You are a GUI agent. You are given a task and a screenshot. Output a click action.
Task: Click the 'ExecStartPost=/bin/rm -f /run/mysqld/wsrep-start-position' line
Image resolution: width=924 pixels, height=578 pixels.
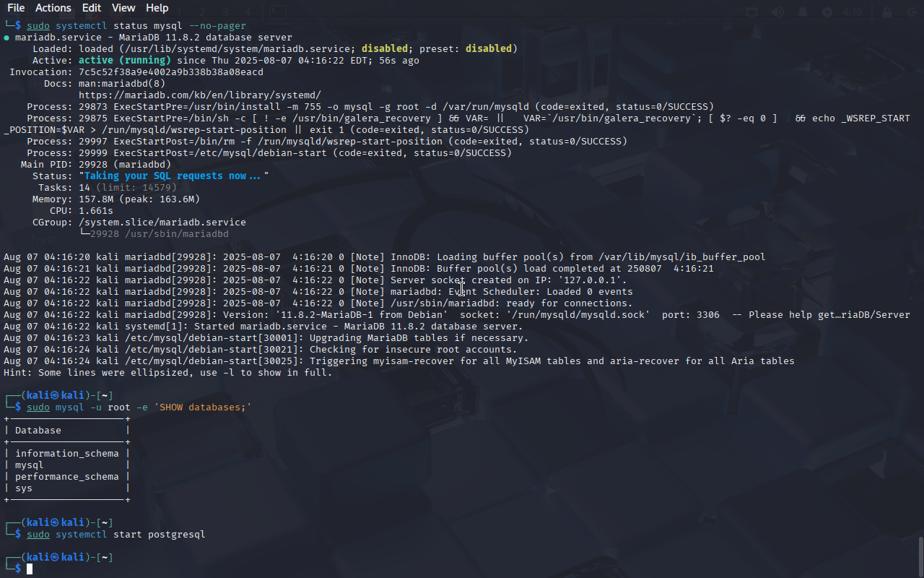pyautogui.click(x=327, y=142)
